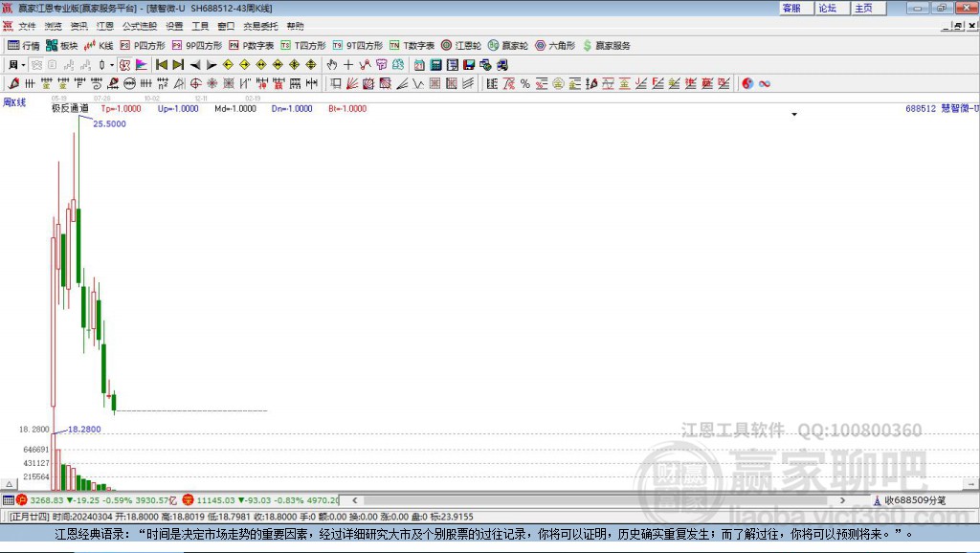Expand the candlestick style dropdown arrow
This screenshot has height=553, width=980.
point(112,64)
